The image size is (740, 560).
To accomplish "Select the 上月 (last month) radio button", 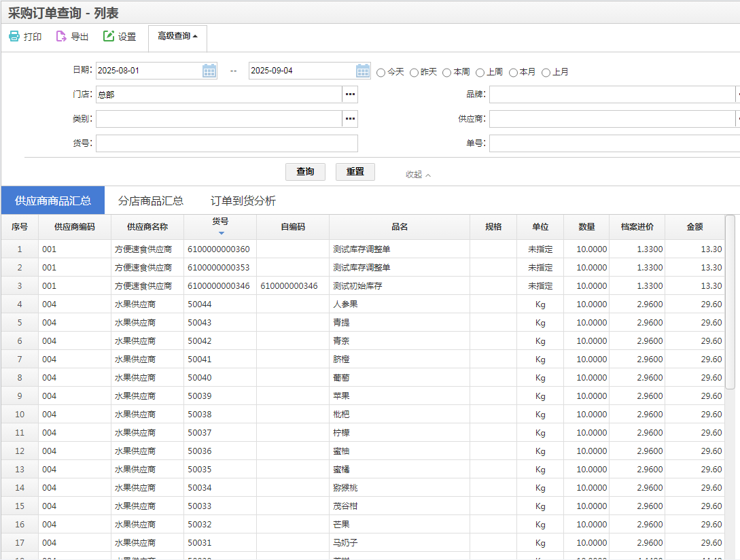I will coord(546,72).
